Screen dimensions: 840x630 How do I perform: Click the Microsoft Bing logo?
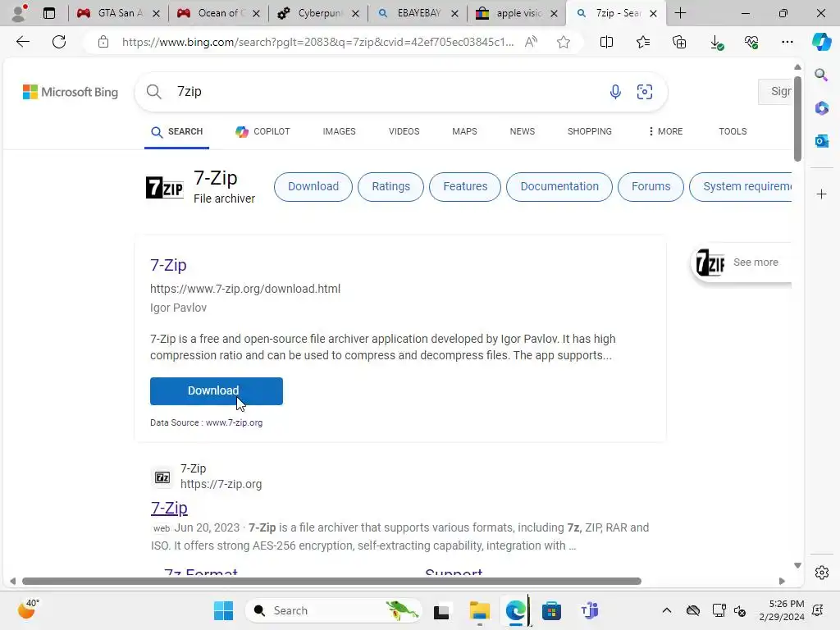(x=71, y=92)
